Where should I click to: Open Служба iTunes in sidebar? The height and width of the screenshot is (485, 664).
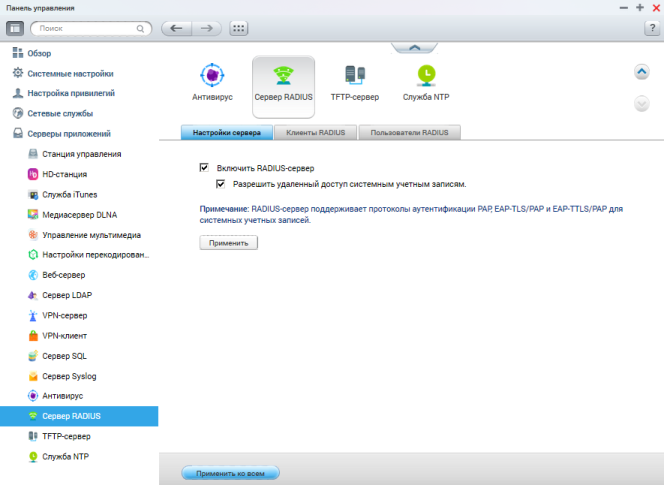(62, 194)
